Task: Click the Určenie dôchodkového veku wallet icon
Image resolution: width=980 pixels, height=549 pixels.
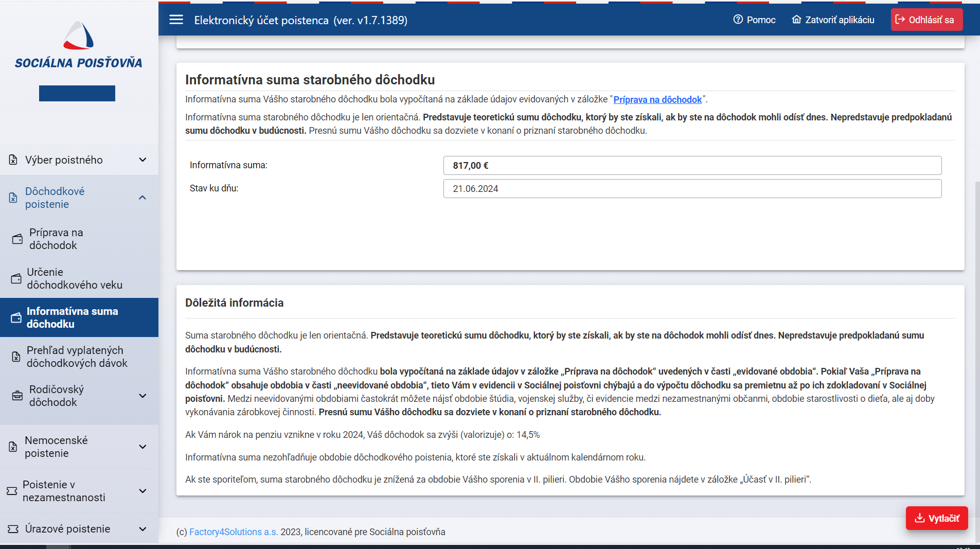Action: click(16, 278)
